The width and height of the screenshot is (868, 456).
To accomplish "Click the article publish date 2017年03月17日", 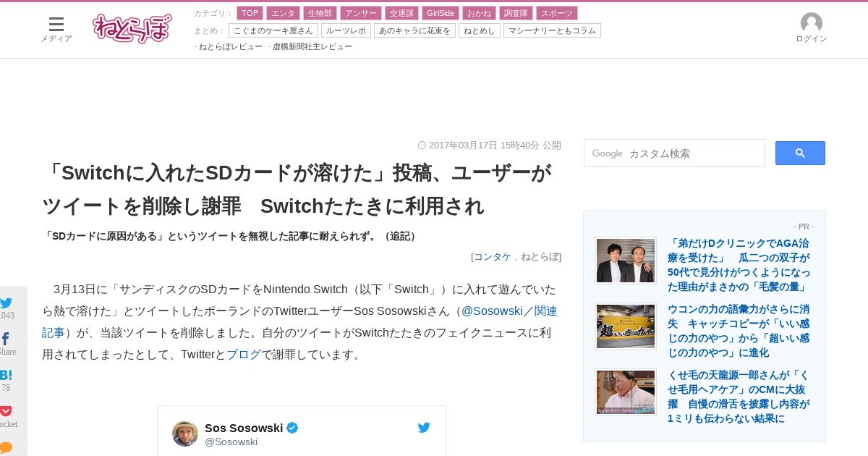I will 463,145.
